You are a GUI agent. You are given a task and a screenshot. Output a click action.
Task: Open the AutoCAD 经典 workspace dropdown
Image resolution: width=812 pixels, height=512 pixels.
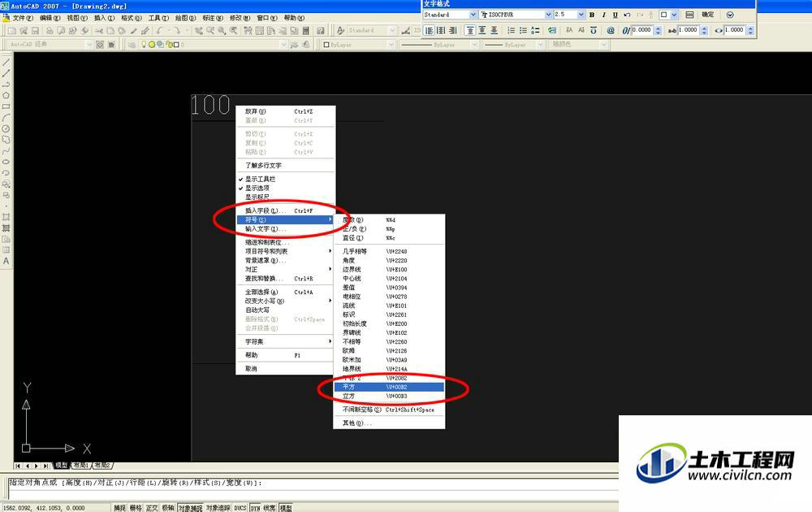(89, 45)
